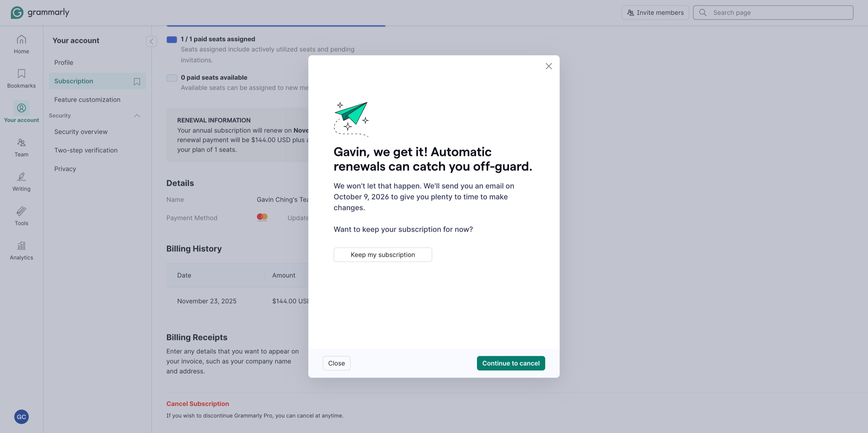The width and height of the screenshot is (868, 433).
Task: Click the Close button in dialog footer
Action: point(336,363)
